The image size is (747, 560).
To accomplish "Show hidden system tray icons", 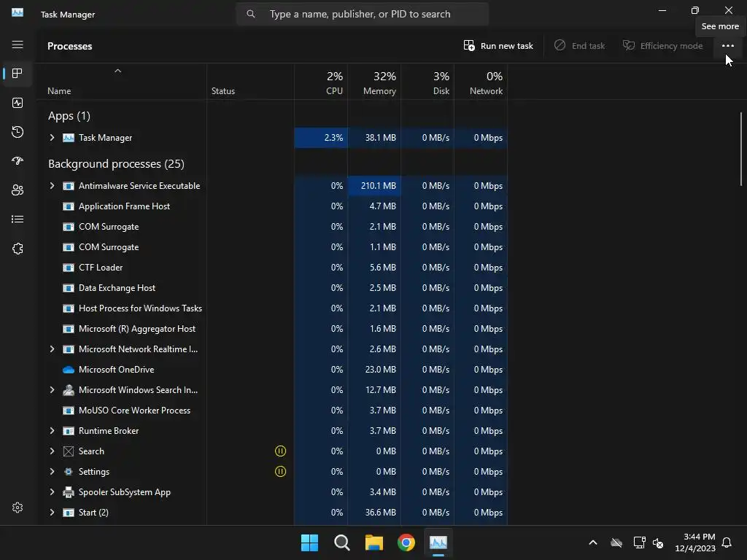I will [593, 542].
